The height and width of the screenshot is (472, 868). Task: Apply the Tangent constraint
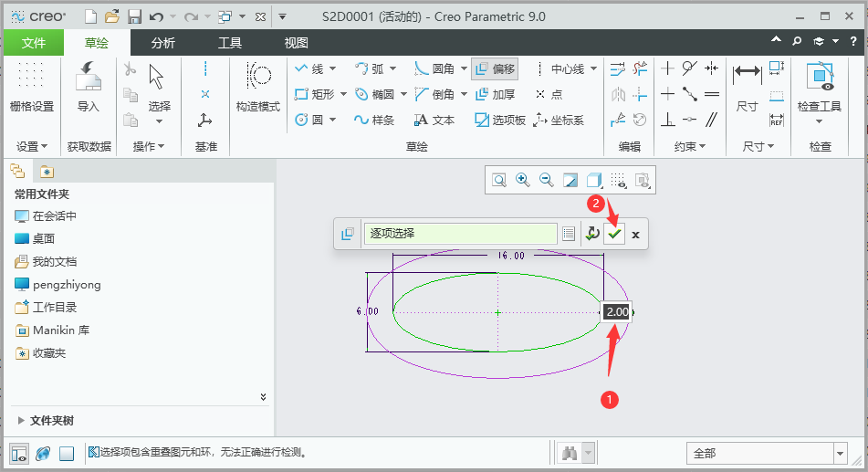690,68
